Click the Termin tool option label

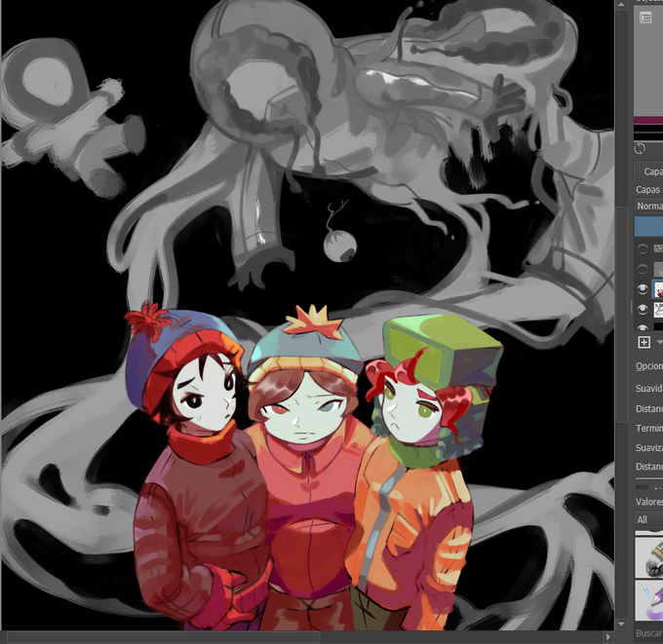click(x=649, y=428)
